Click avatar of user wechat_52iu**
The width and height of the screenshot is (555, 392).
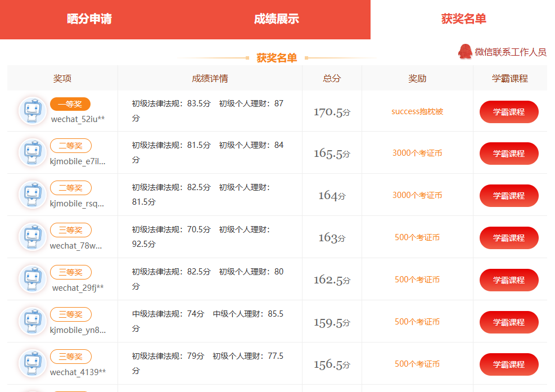click(33, 111)
